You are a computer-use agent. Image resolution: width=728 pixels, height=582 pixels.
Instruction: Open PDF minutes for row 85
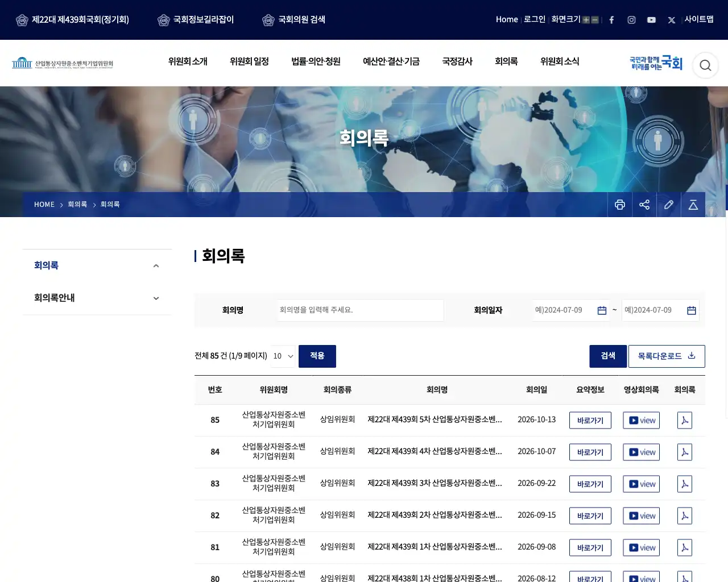tap(685, 421)
